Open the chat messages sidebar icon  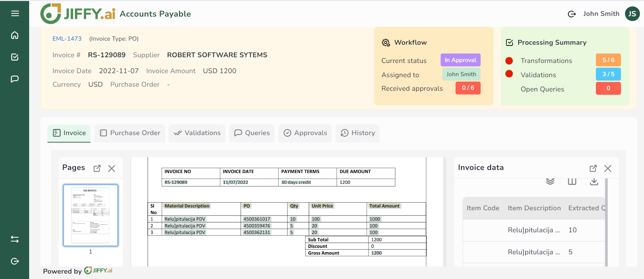point(15,79)
